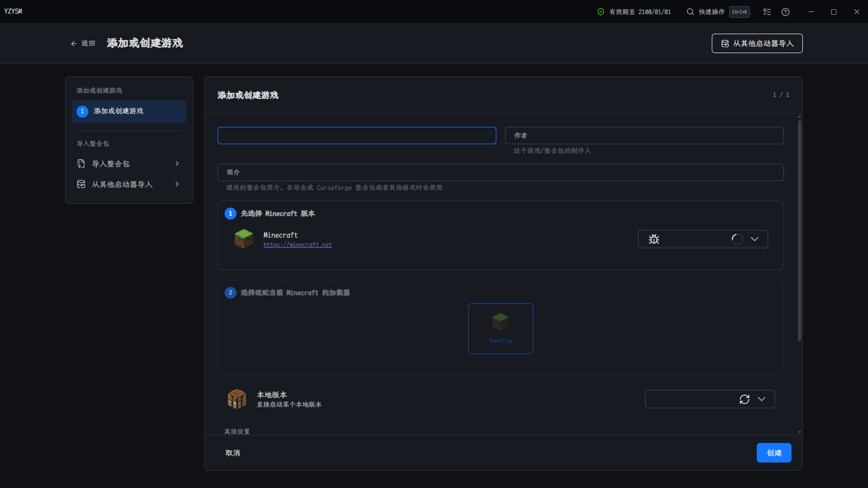Click header button 从其他启动器导入
The height and width of the screenshot is (488, 868).
[x=757, y=43]
